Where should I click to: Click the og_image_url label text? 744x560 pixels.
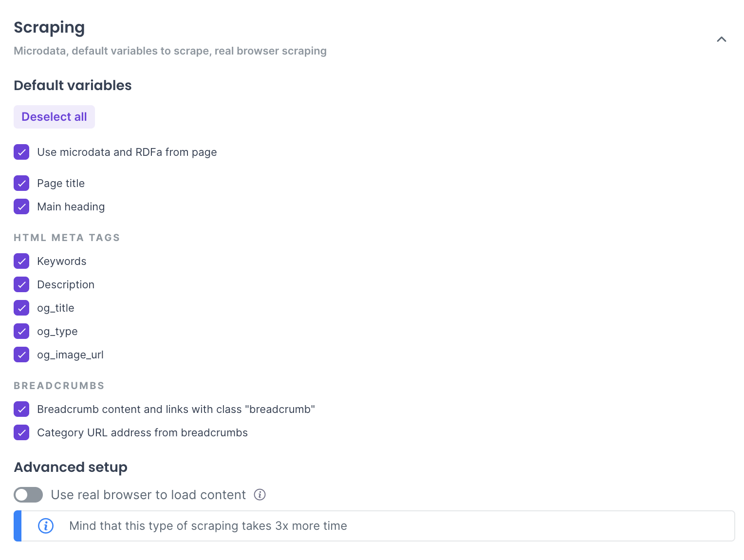pos(70,355)
